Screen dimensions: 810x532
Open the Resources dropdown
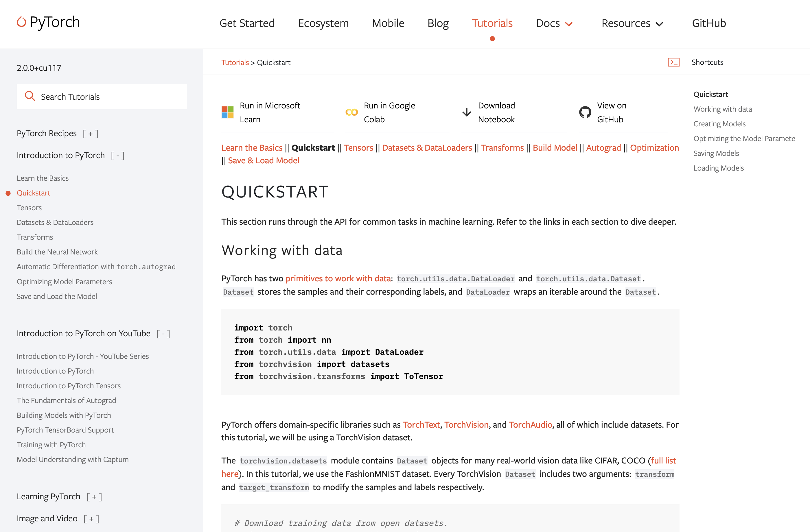pos(631,23)
